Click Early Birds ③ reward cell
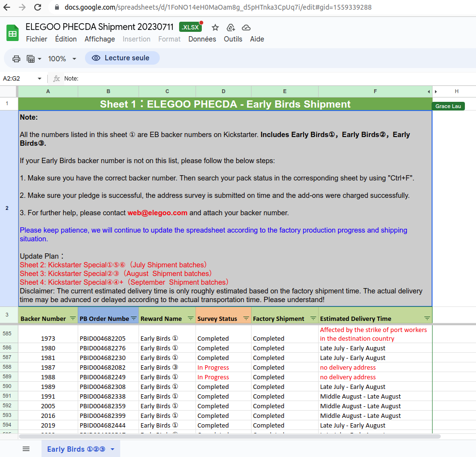The image size is (476, 457). click(x=167, y=367)
